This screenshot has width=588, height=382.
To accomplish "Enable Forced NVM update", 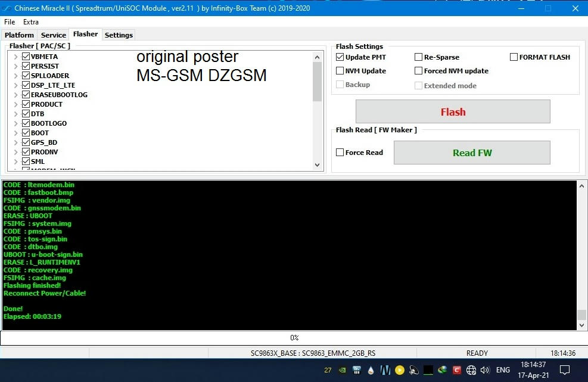I will [418, 70].
